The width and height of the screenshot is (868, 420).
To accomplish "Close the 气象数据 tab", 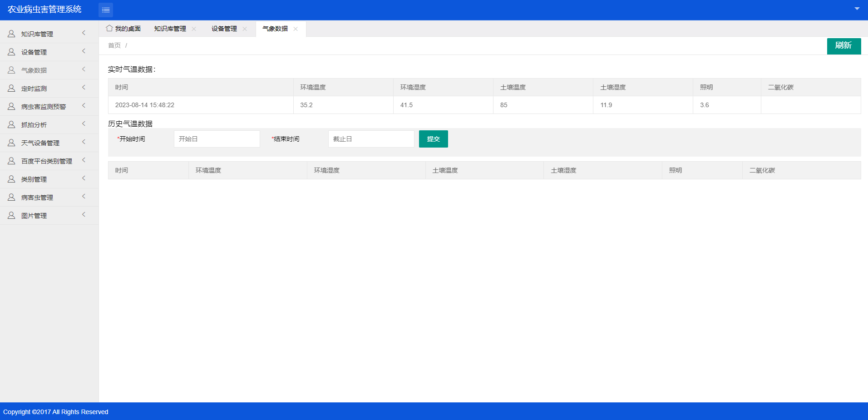I will [296, 29].
